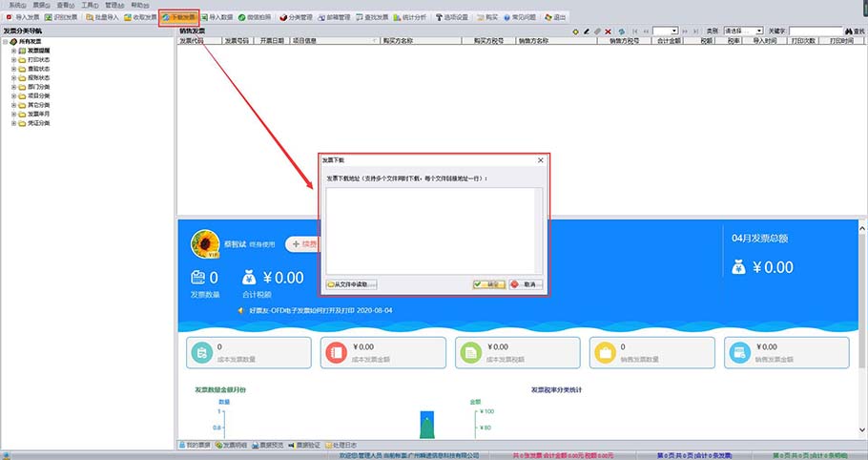Screen dimensions: 868x460
Task: Click the 关键字 search input field
Action: tap(816, 31)
